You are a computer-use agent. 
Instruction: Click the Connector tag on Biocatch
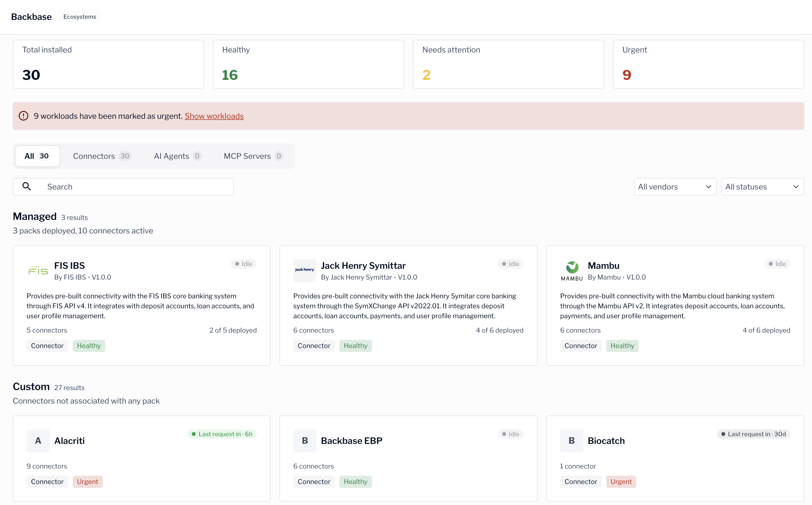click(581, 482)
